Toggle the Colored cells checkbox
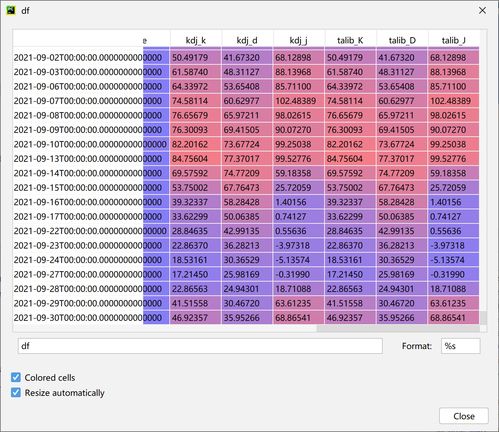499x432 pixels. (x=16, y=377)
